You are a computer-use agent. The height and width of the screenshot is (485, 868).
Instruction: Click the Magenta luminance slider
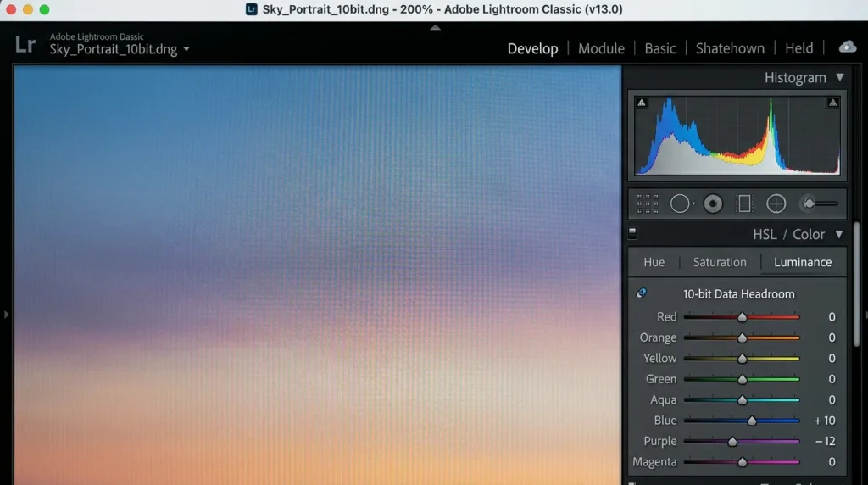tap(742, 462)
